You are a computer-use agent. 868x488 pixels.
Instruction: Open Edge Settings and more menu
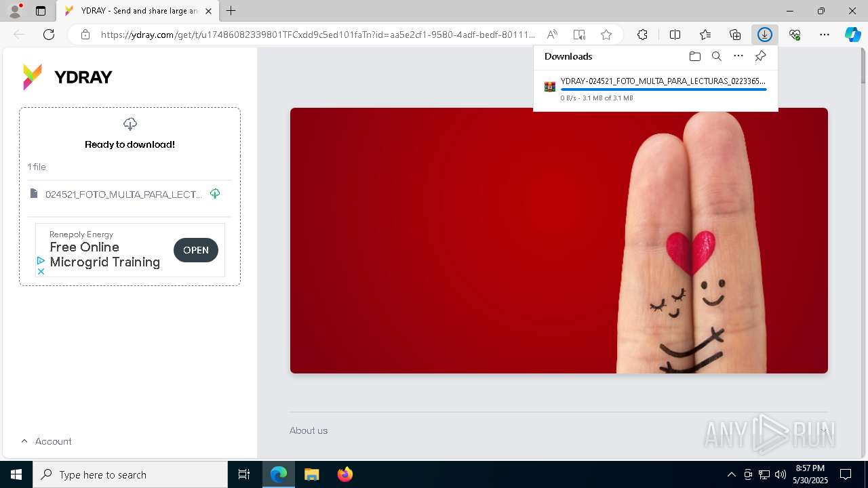point(825,35)
